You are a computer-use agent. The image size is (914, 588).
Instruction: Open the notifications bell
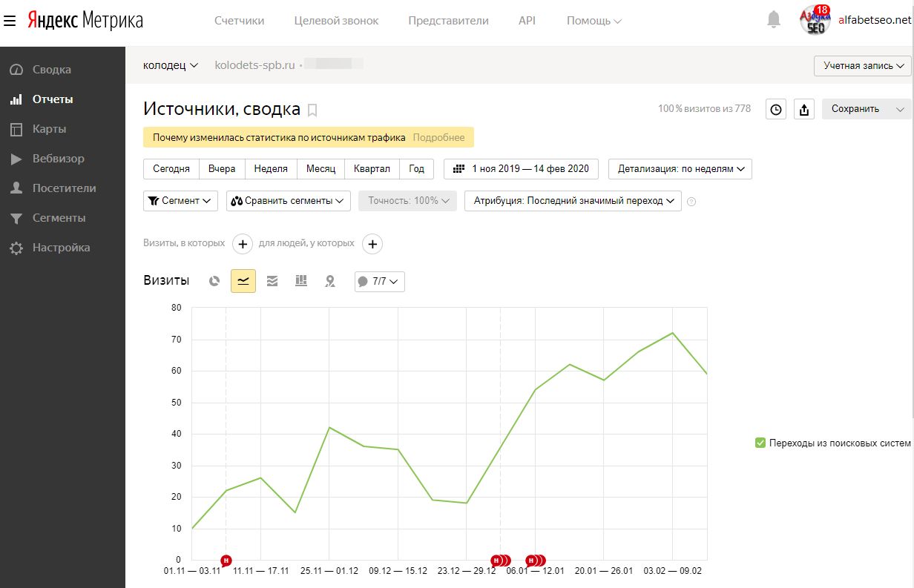click(x=774, y=20)
